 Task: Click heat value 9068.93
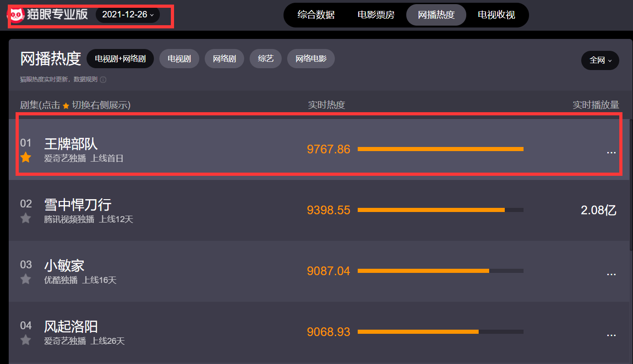[x=328, y=332]
